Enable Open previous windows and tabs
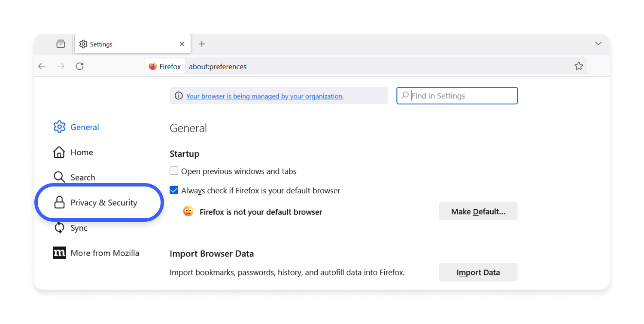The height and width of the screenshot is (324, 644). point(174,171)
